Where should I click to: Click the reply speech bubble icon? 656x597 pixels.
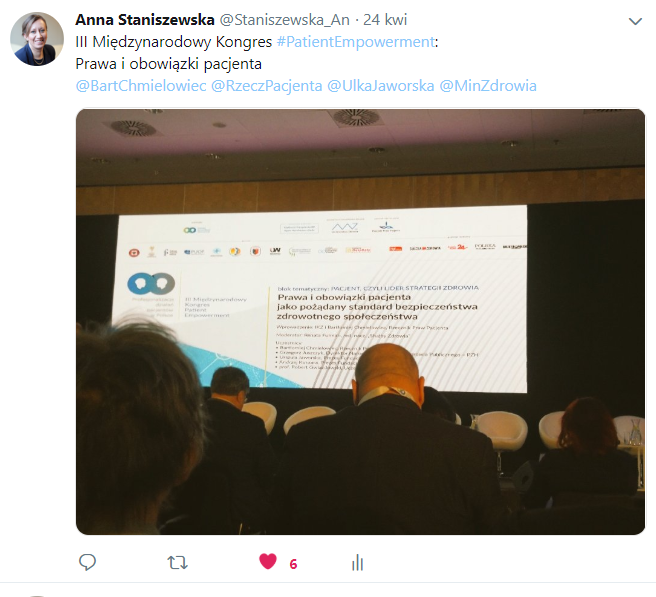pyautogui.click(x=87, y=562)
